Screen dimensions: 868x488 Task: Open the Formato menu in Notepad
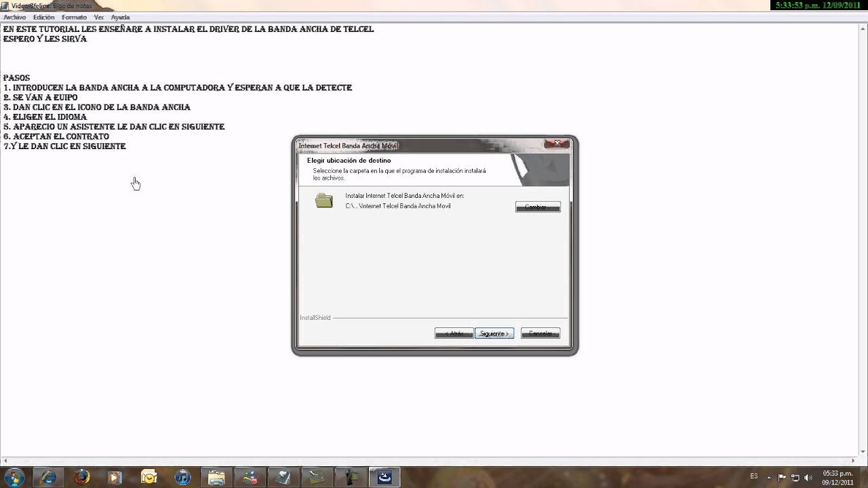tap(74, 17)
